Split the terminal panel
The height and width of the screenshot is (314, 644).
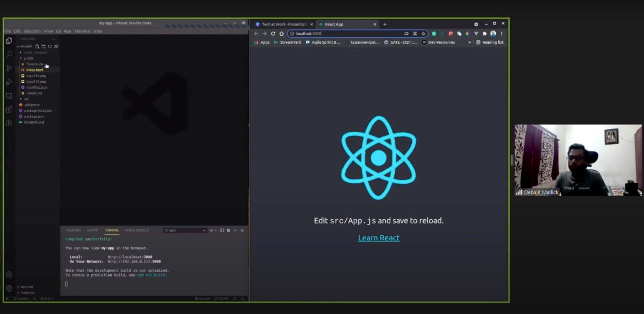click(x=222, y=230)
